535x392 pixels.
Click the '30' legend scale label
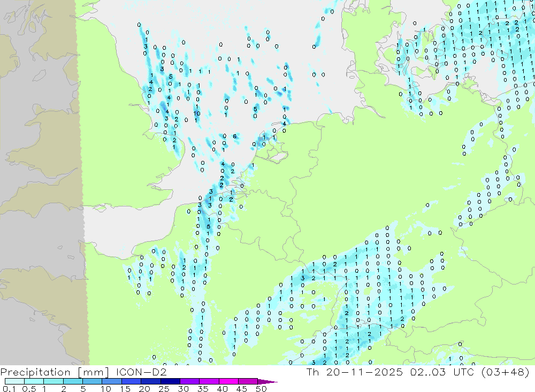[x=184, y=389]
